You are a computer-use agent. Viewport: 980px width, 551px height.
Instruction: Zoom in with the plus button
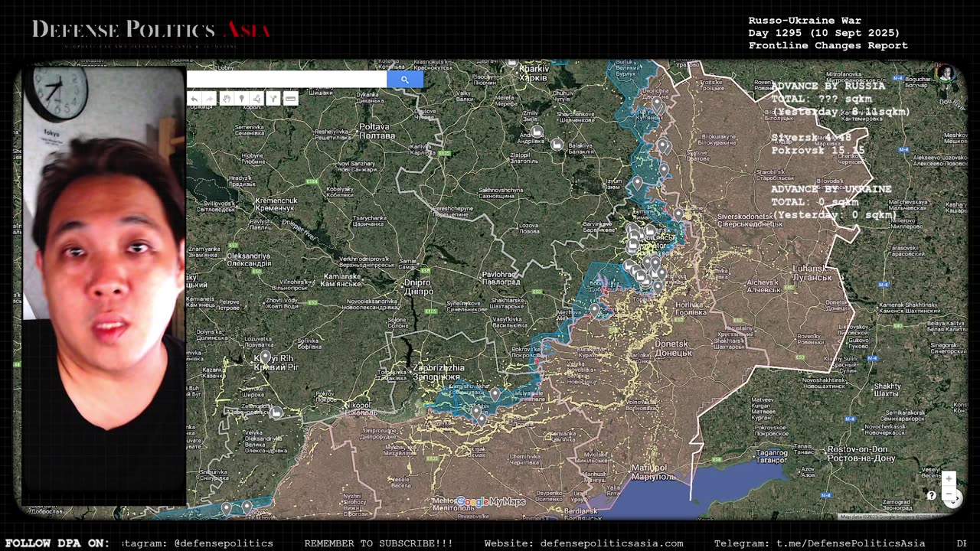point(949,479)
